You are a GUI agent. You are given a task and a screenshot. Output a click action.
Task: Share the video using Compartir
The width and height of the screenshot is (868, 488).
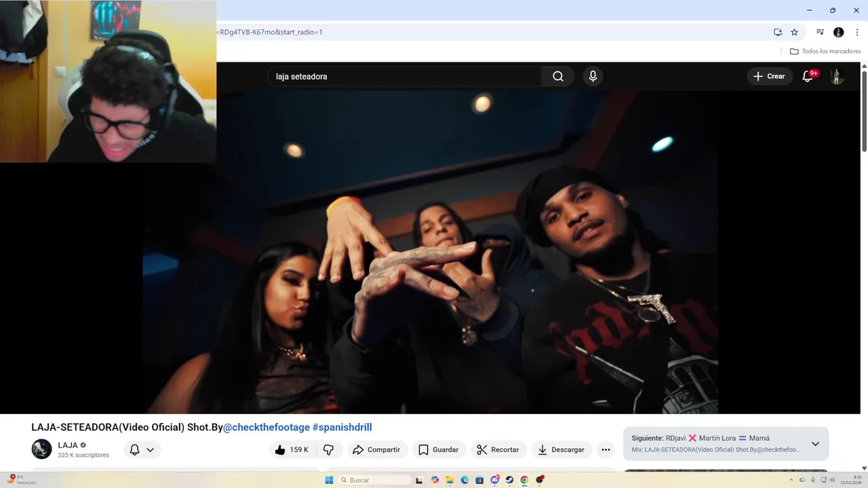[x=377, y=449]
